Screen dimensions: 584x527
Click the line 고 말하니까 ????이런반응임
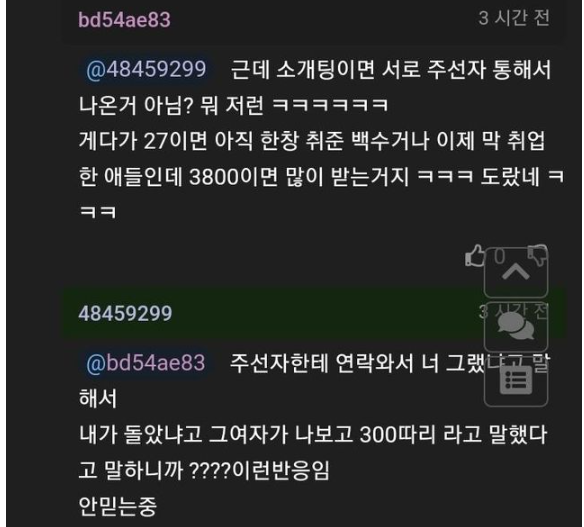pos(204,470)
